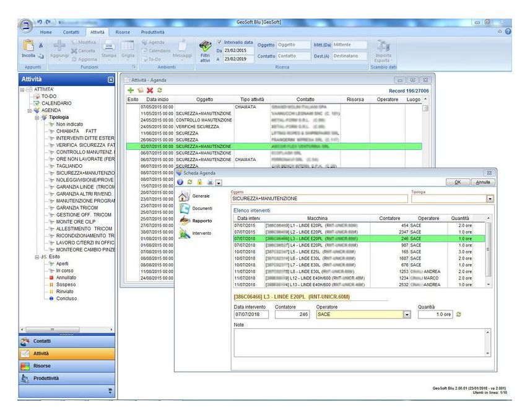Select the Attività ribbon tab
Viewport: 530px width, 420px height.
(x=97, y=32)
